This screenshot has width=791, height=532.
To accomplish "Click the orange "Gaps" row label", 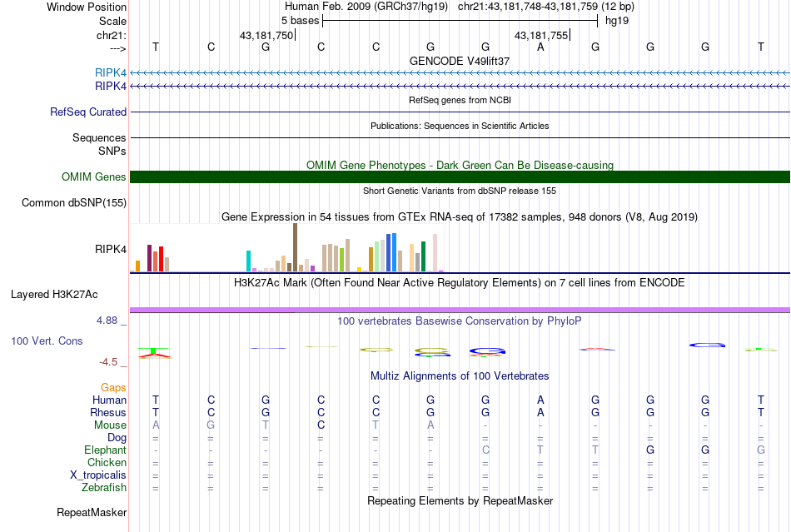I will point(113,387).
